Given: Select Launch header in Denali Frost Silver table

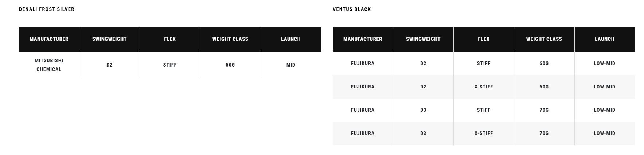Looking at the screenshot, I should 291,39.
